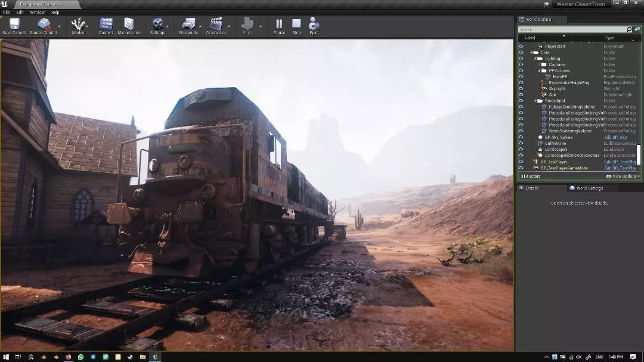The width and height of the screenshot is (644, 362).
Task: Open the Cinematics dropdown arrow
Action: pos(229,26)
